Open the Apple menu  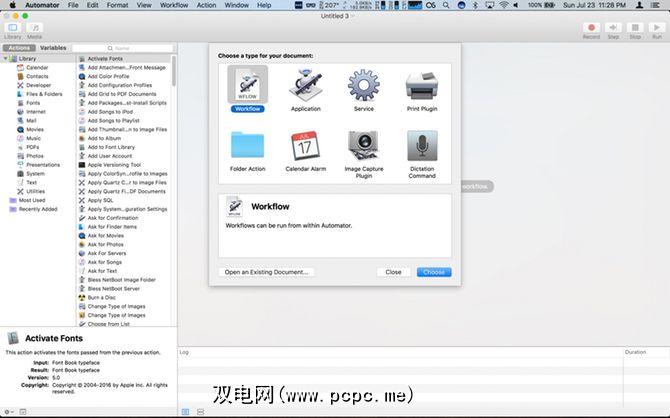[x=12, y=5]
